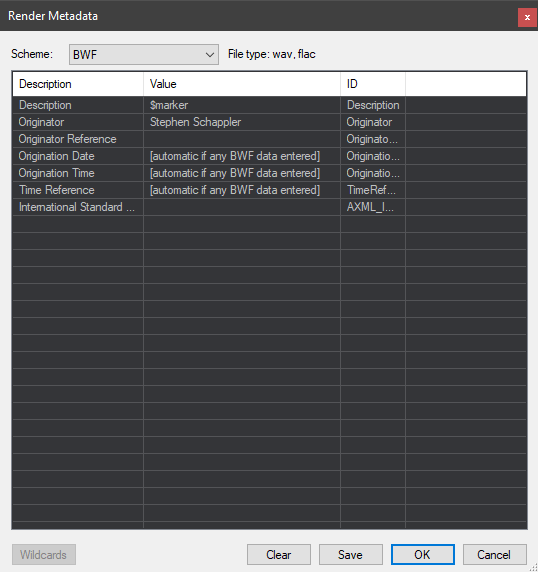Click the Value column header
The height and width of the screenshot is (572, 538).
coord(242,84)
